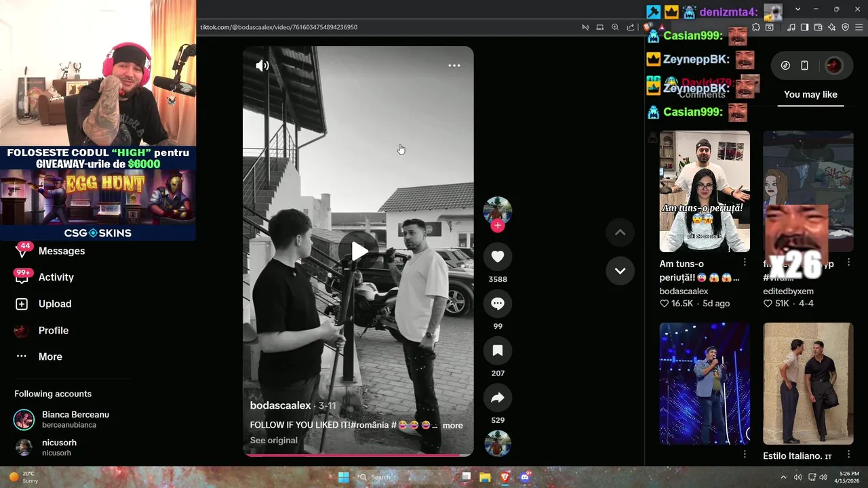Open options for Am tuns-o periuță card
The width and height of the screenshot is (868, 488).
click(x=745, y=262)
